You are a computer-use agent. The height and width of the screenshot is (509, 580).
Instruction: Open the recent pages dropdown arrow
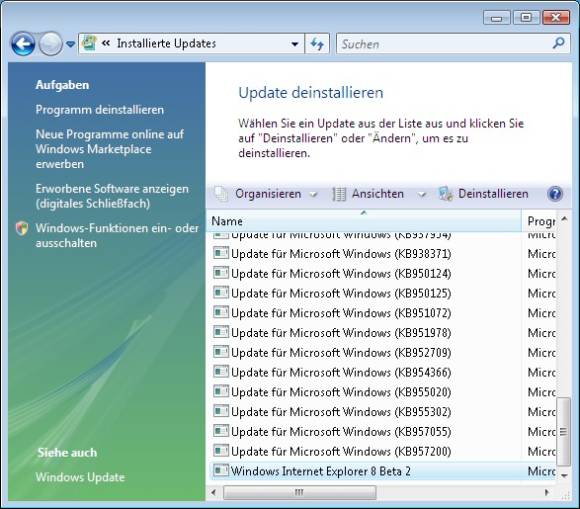coord(70,44)
